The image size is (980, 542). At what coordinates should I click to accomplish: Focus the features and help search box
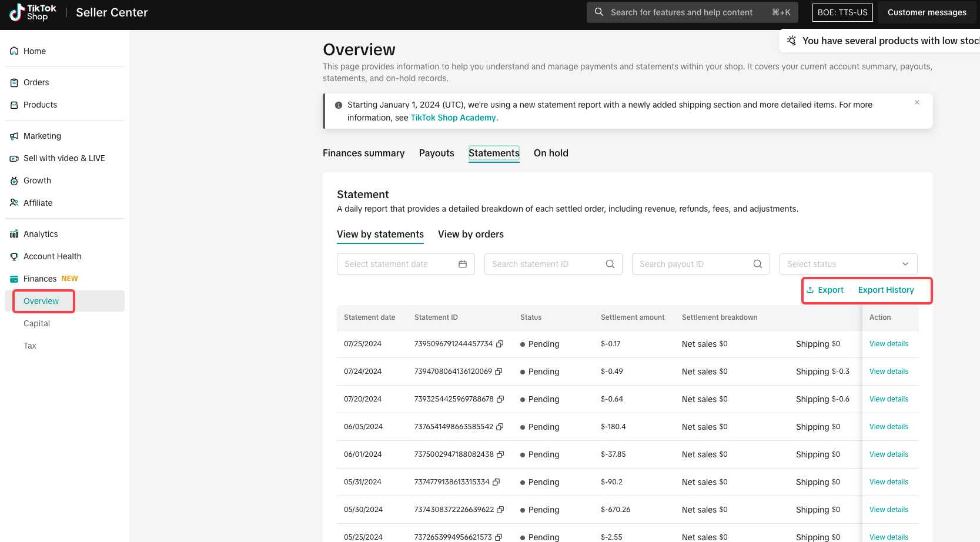point(692,12)
